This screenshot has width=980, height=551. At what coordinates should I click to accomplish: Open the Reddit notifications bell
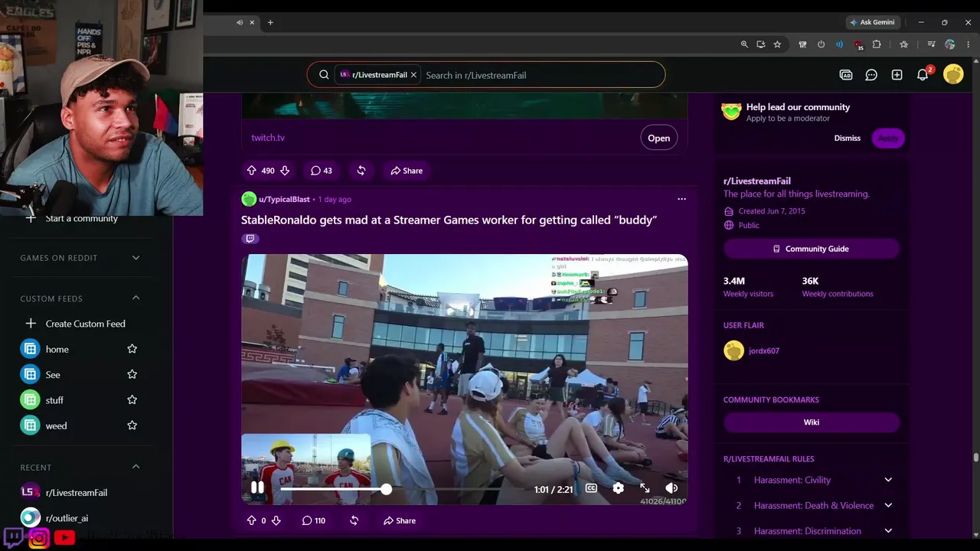(923, 75)
